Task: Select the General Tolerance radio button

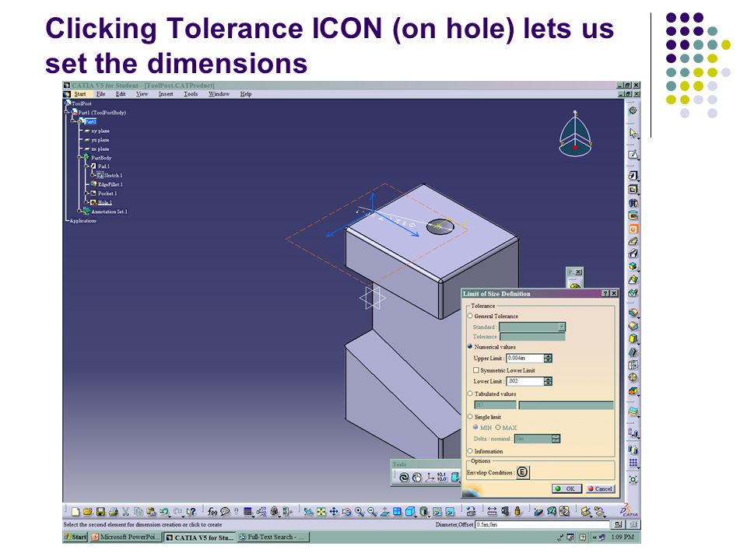Action: pyautogui.click(x=470, y=316)
